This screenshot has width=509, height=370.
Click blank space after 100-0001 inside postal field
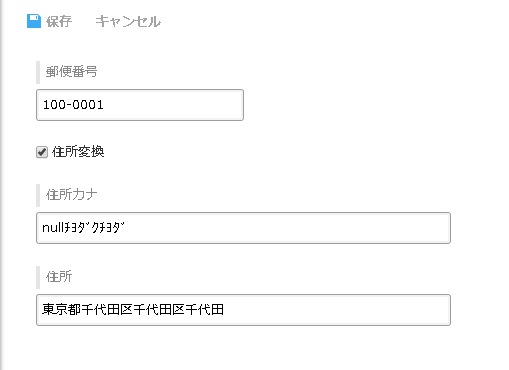tap(173, 105)
